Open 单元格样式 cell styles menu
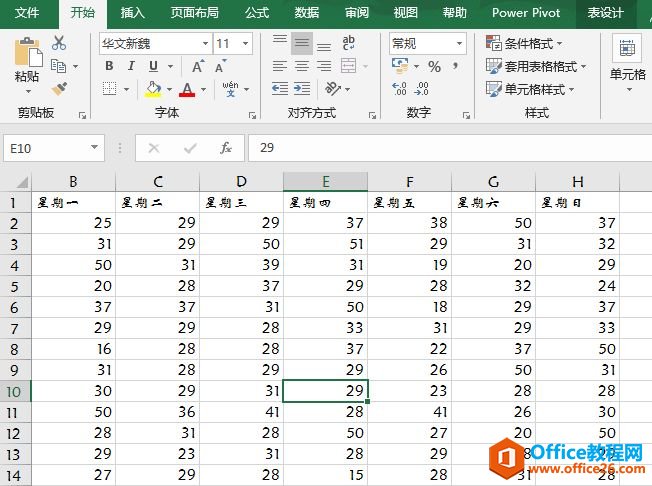Screen dimensions: 652x486 tap(530, 89)
